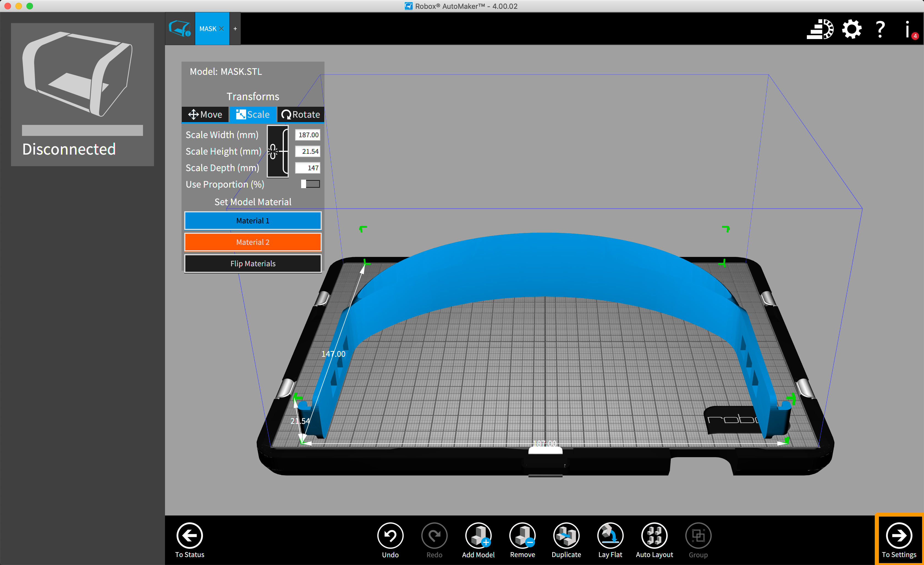The image size is (924, 565).
Task: Return To Status screen
Action: (x=190, y=536)
